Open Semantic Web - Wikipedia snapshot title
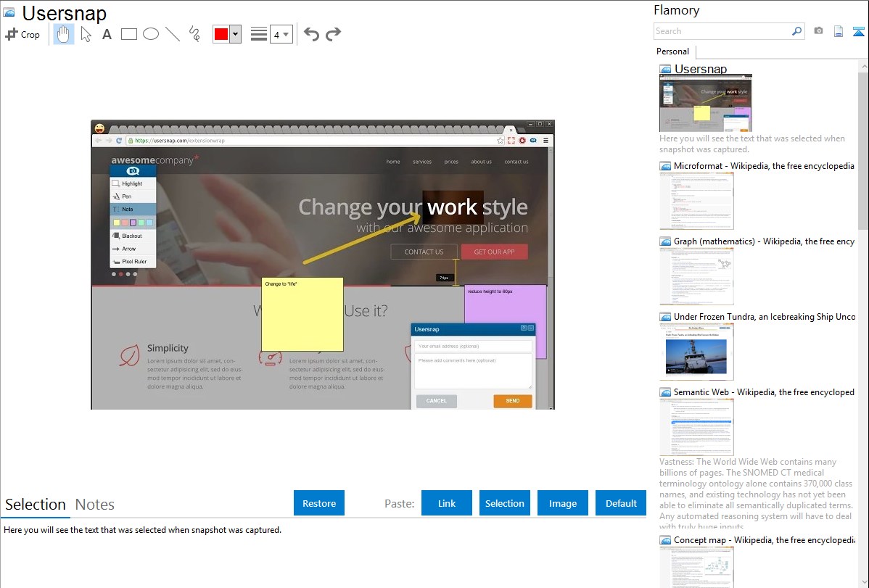This screenshot has height=588, width=869. [764, 392]
